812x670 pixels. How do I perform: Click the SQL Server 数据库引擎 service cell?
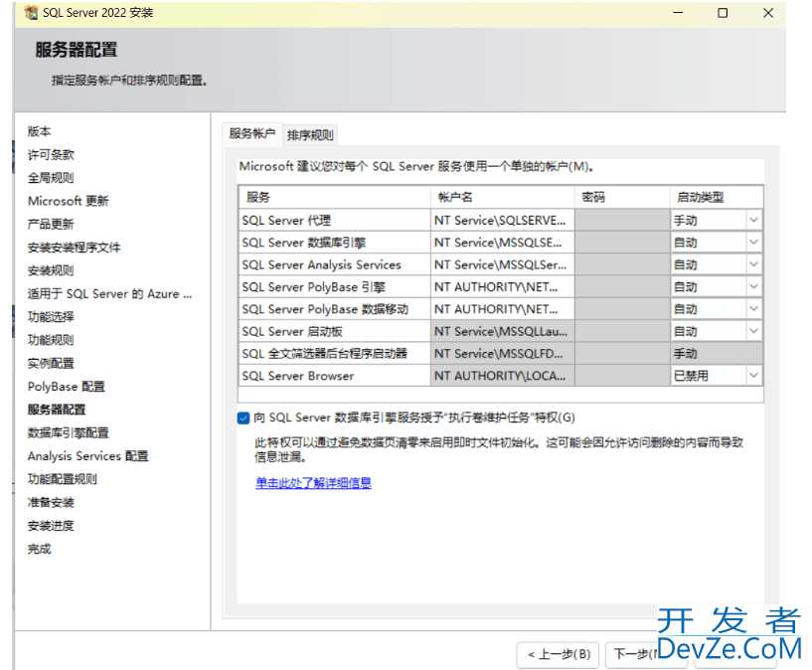tap(335, 243)
